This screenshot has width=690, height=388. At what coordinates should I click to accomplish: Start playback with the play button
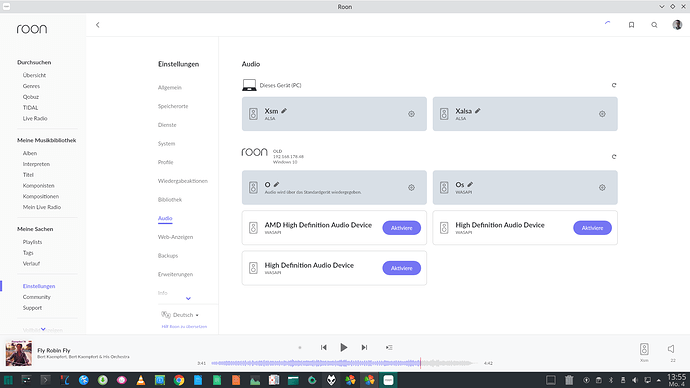[x=344, y=348]
